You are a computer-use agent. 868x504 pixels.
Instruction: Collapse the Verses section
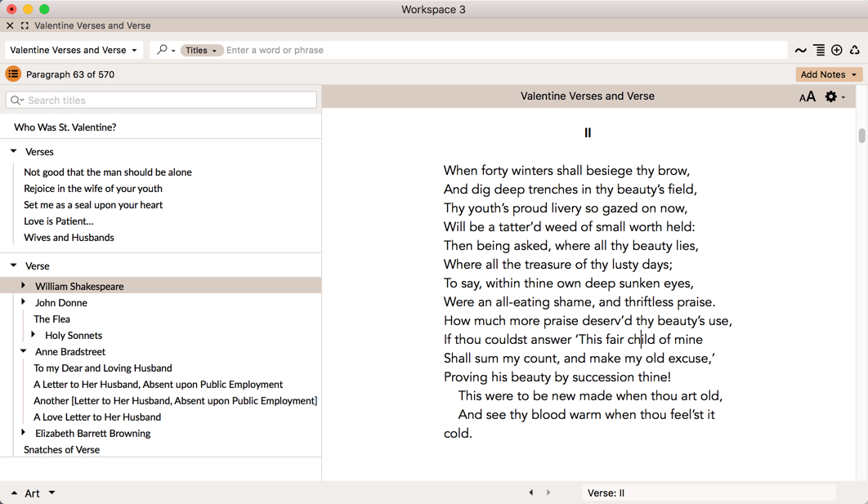tap(14, 151)
